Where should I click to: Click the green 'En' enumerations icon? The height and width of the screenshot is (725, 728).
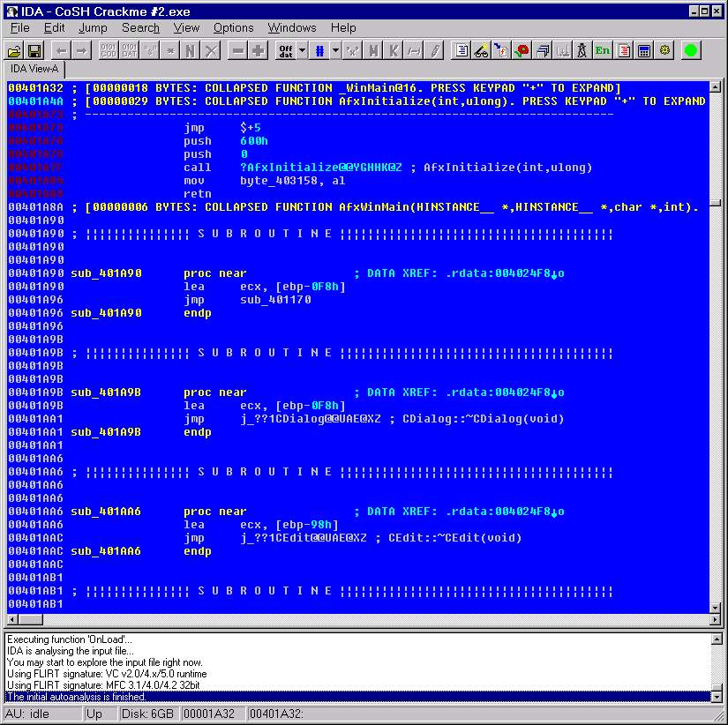point(603,50)
